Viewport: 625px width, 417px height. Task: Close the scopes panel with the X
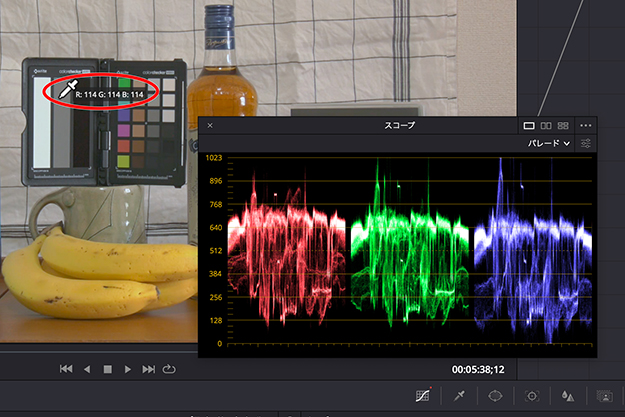click(x=210, y=126)
